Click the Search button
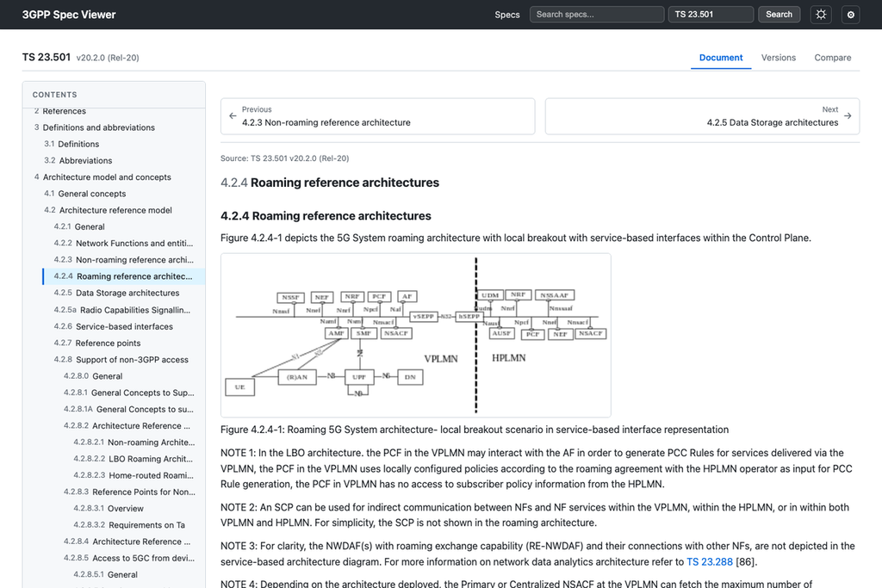Image resolution: width=882 pixels, height=588 pixels. (779, 15)
